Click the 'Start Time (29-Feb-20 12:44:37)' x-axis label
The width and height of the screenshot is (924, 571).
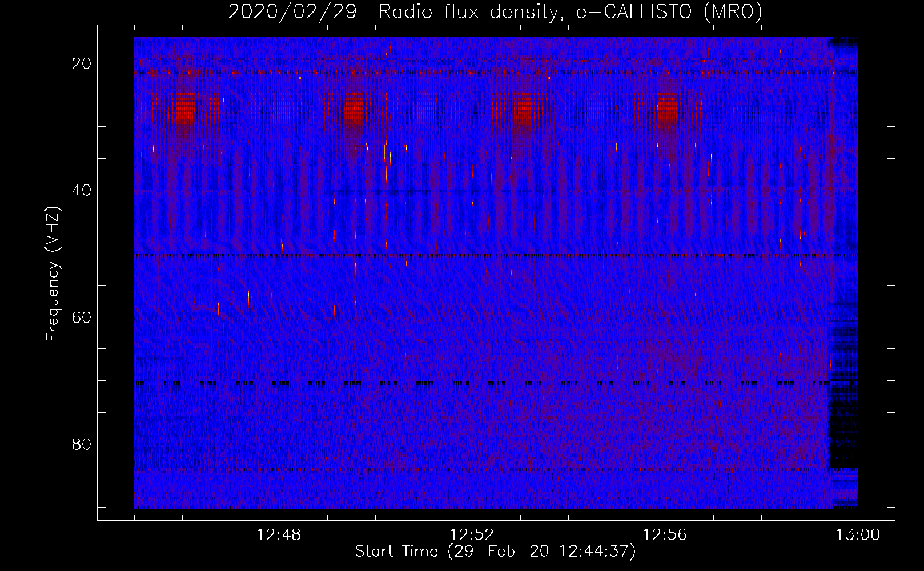tap(495, 552)
